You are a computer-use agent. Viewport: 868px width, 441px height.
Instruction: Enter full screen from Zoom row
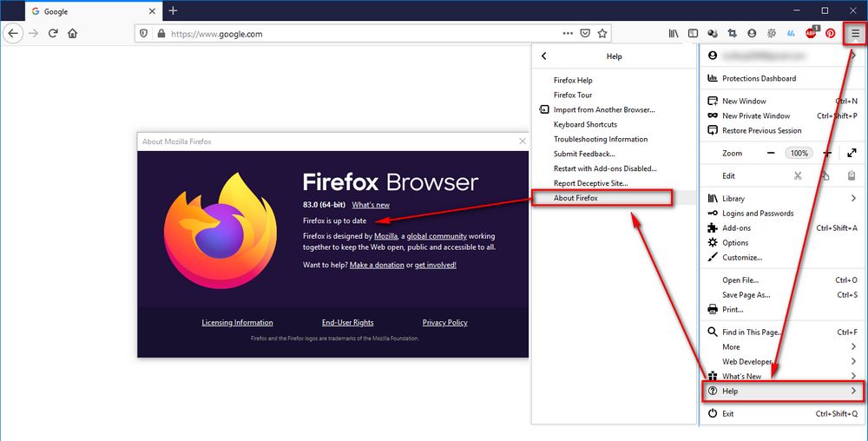click(x=852, y=154)
